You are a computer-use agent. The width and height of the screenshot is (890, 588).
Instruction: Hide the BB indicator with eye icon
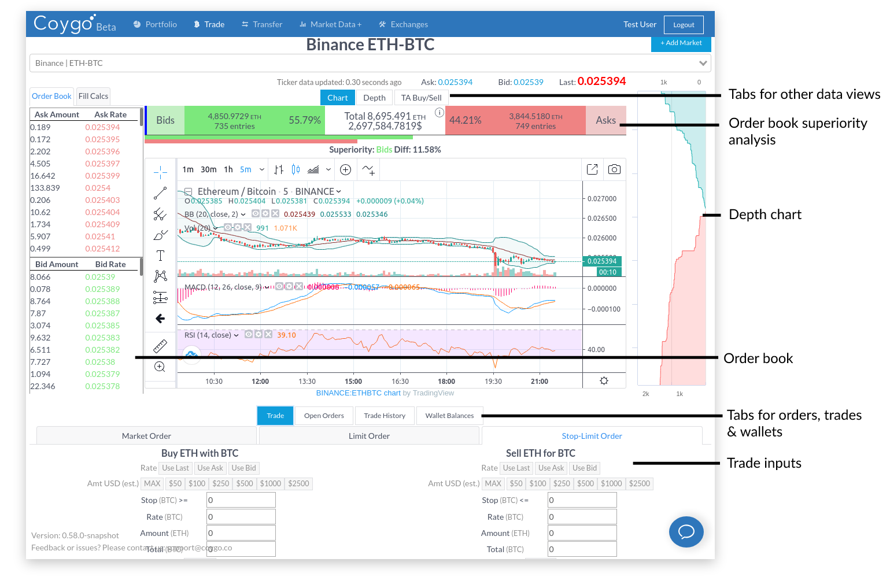pos(256,213)
